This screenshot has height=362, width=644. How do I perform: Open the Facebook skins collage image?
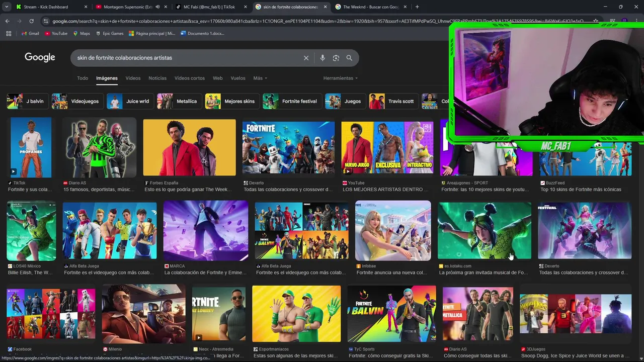(51, 314)
